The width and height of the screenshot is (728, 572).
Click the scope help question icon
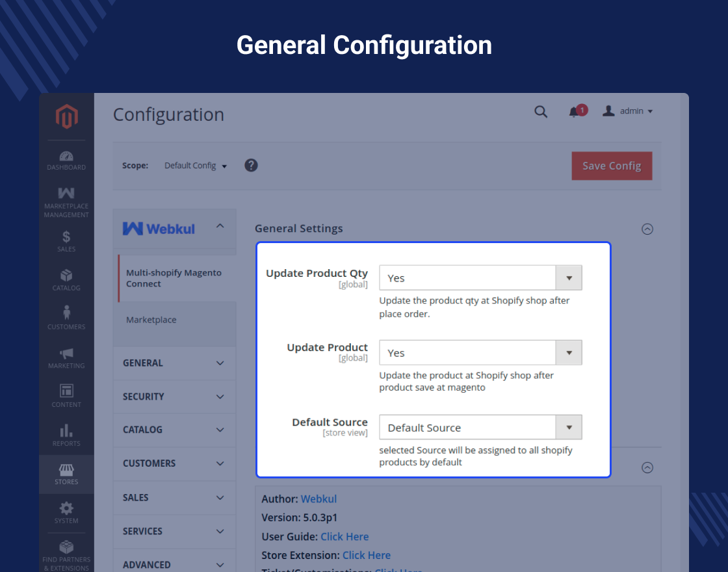coord(251,165)
